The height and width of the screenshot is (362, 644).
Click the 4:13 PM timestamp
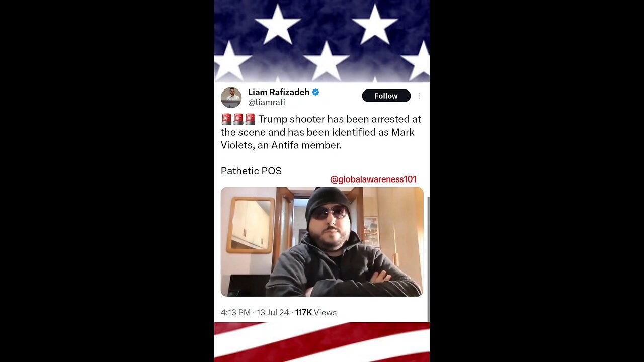pyautogui.click(x=235, y=312)
